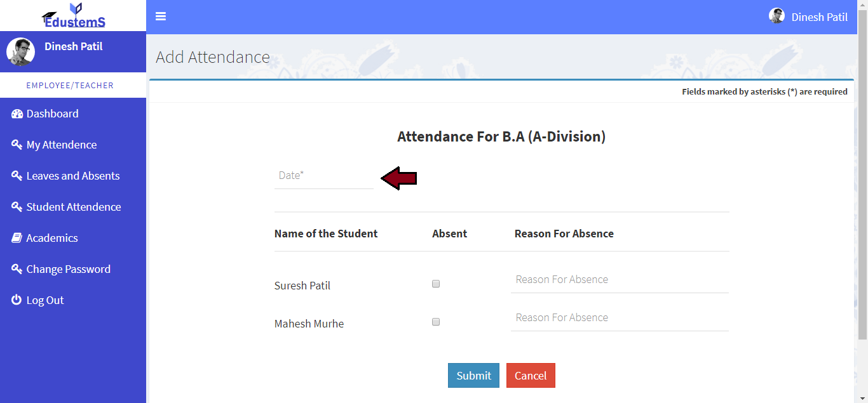Image resolution: width=868 pixels, height=403 pixels.
Task: Click the Log Out power icon
Action: (x=17, y=300)
